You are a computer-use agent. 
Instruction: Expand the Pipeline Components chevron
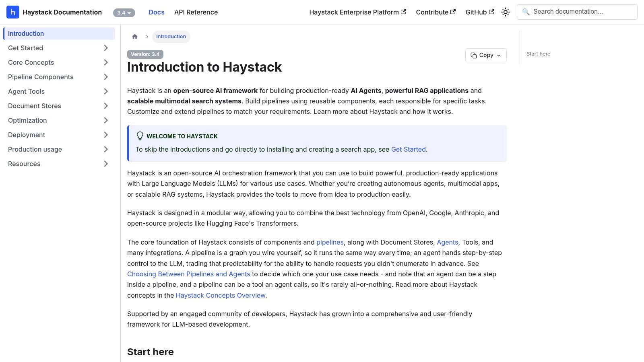tap(106, 77)
